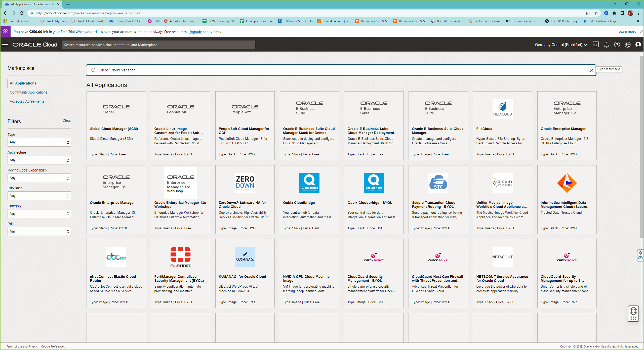Viewport: 644px width, 350px height.
Task: Reload the current page
Action: point(22,13)
